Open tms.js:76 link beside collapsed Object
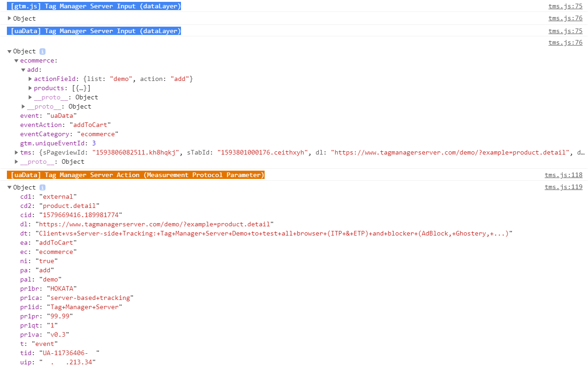 [565, 18]
